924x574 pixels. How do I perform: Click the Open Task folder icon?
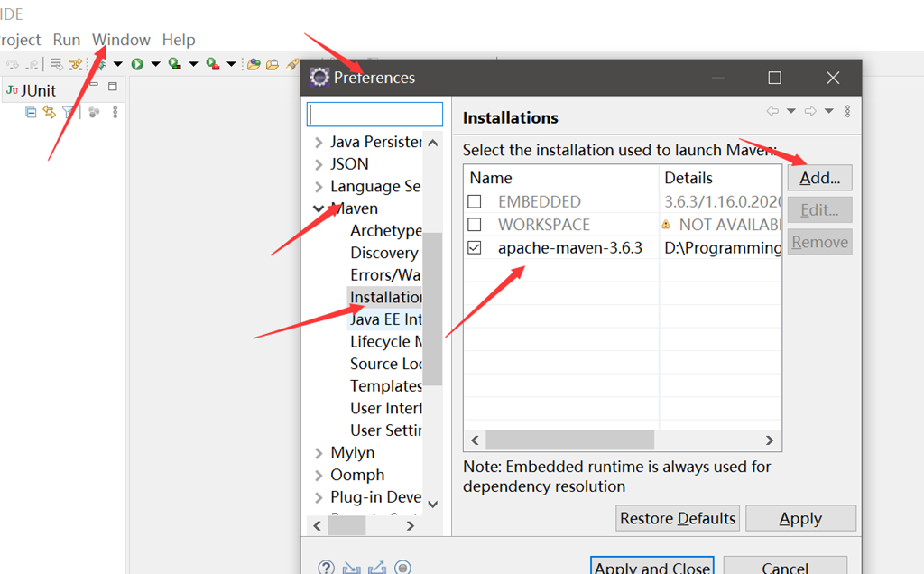pyautogui.click(x=273, y=64)
